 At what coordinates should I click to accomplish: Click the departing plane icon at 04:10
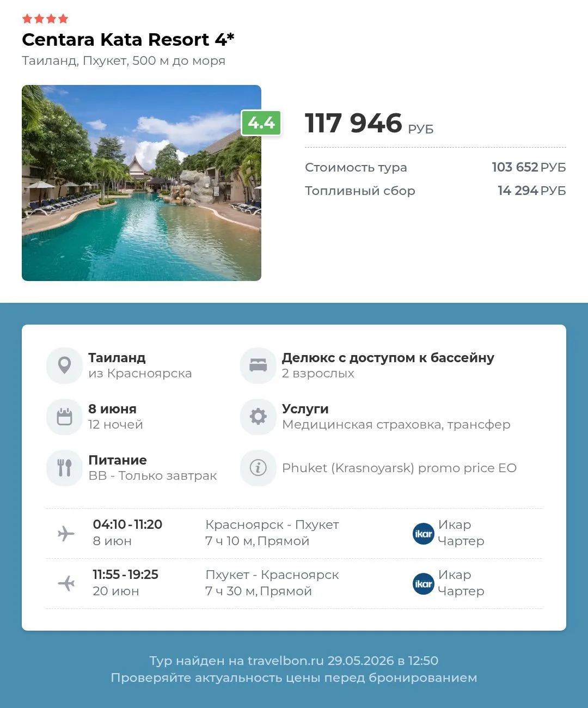tap(66, 533)
